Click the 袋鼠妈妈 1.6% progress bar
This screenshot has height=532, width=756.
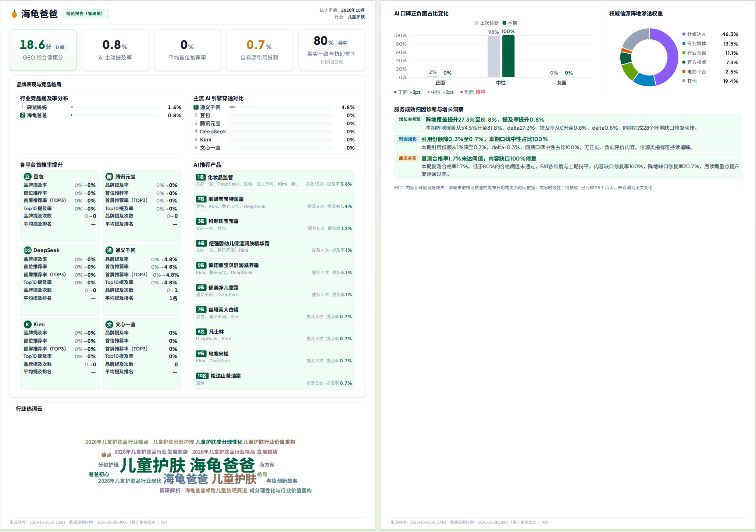pos(115,107)
